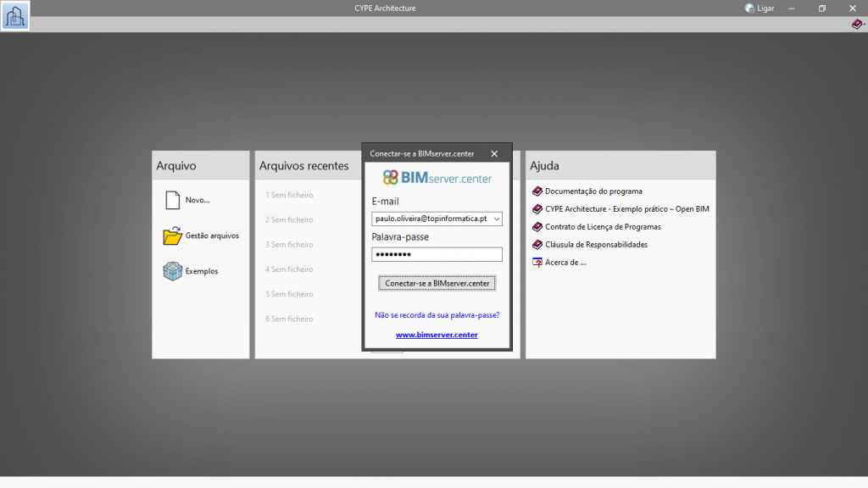The image size is (868, 488).
Task: Open CYPE Architecture Exemplo prático Open BIM
Action: tap(626, 209)
